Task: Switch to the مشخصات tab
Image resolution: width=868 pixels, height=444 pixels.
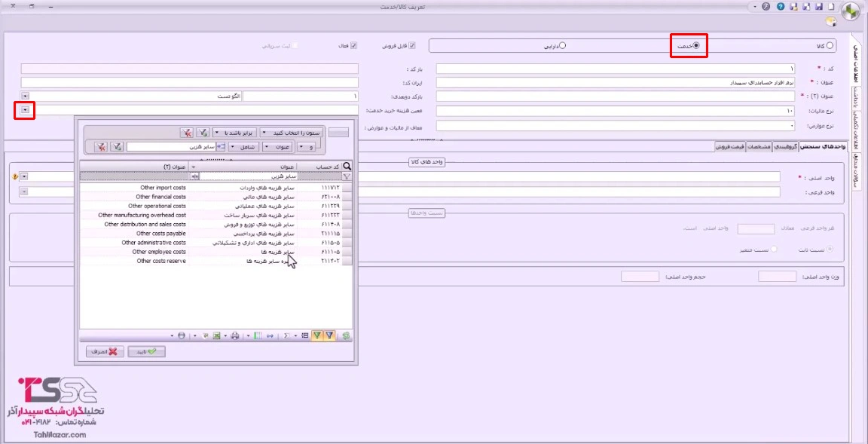Action: [759, 147]
